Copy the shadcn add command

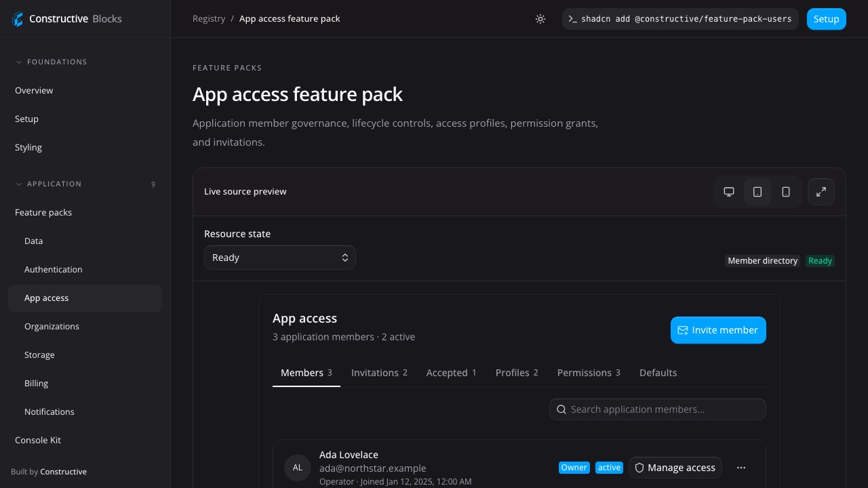coord(680,19)
